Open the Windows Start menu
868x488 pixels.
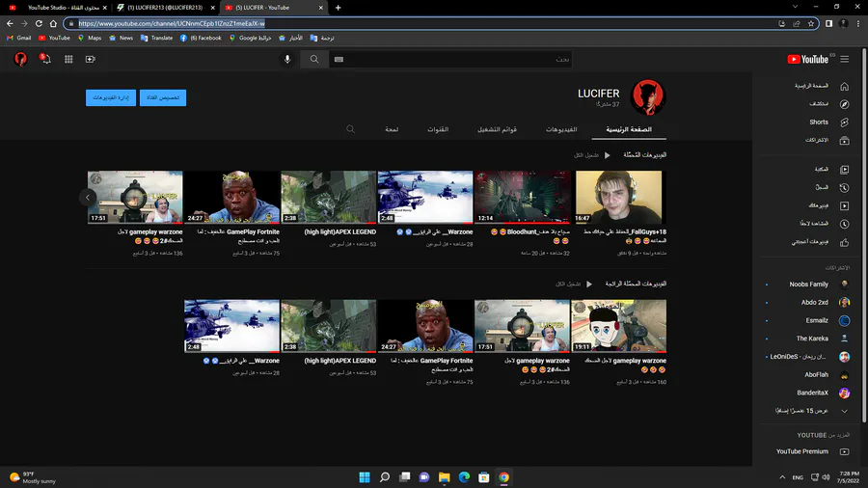(365, 477)
